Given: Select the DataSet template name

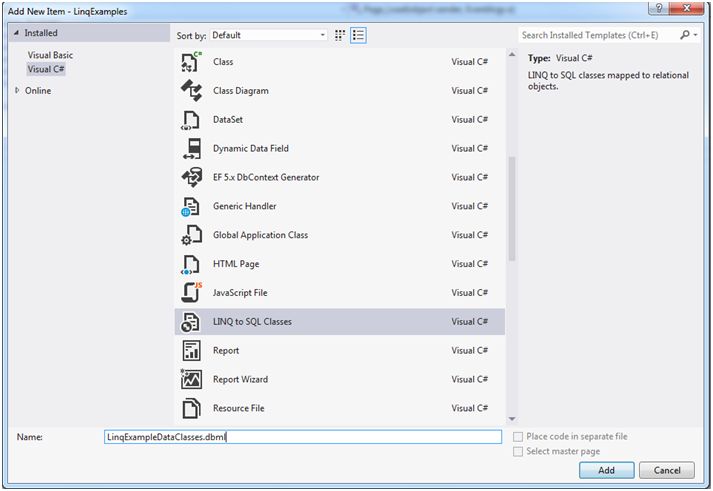Looking at the screenshot, I should point(228,120).
